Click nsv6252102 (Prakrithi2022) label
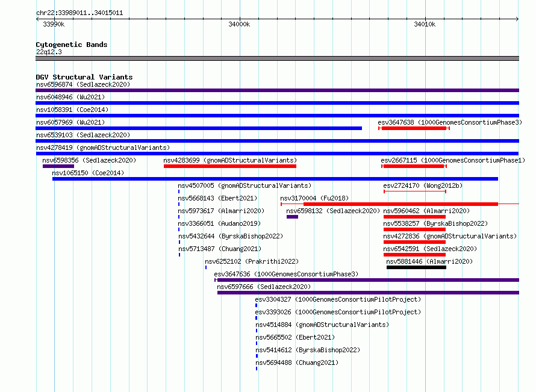The height and width of the screenshot is (392, 536). click(x=252, y=261)
